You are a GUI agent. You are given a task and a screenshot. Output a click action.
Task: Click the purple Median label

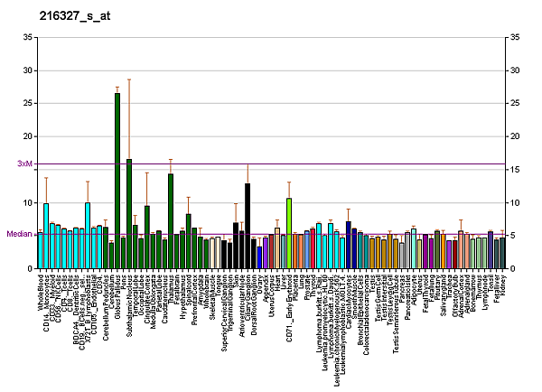tap(19, 234)
